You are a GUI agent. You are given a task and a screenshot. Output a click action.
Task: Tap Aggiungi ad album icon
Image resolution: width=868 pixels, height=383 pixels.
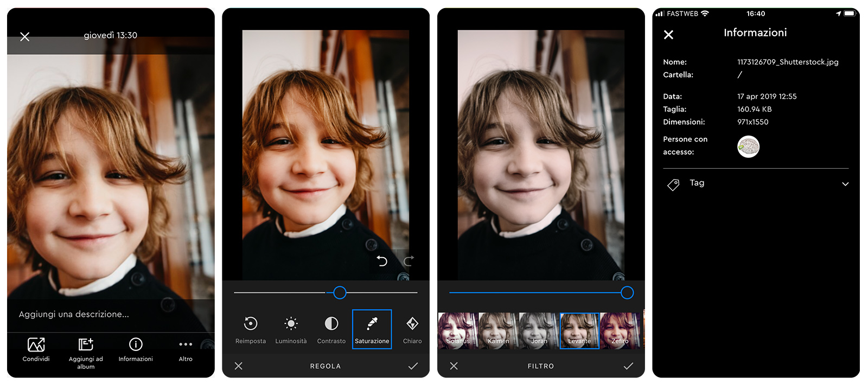click(x=86, y=344)
